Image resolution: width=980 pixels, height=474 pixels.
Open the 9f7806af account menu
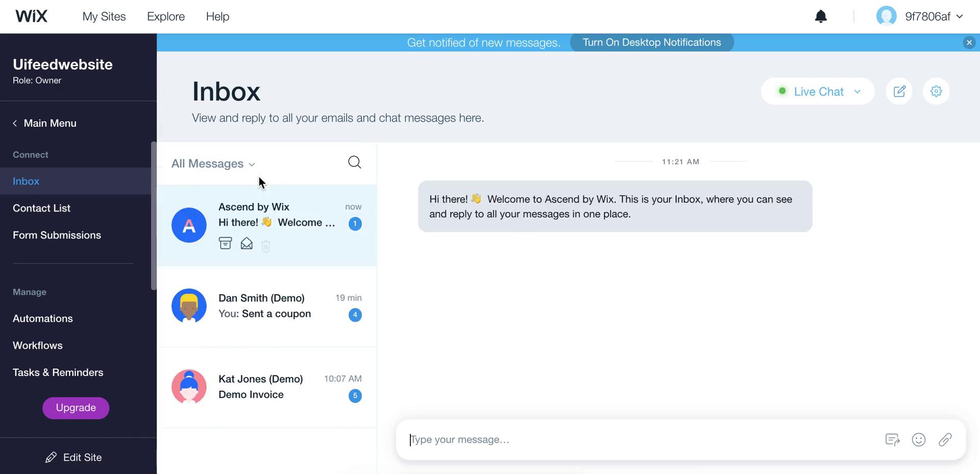tap(934, 16)
